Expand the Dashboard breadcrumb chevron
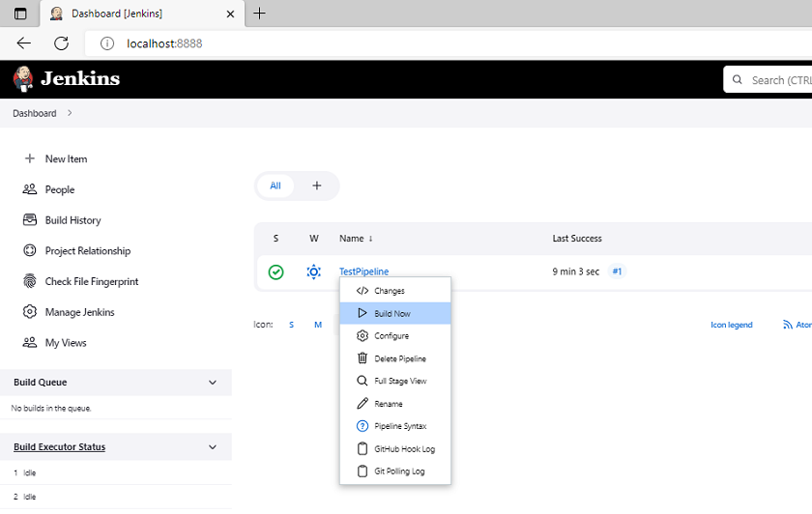This screenshot has width=812, height=514. (x=70, y=113)
